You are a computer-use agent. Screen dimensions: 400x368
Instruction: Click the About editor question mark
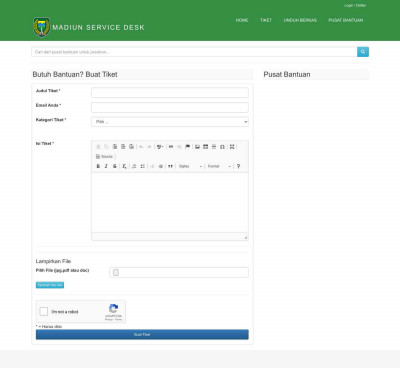pyautogui.click(x=238, y=166)
